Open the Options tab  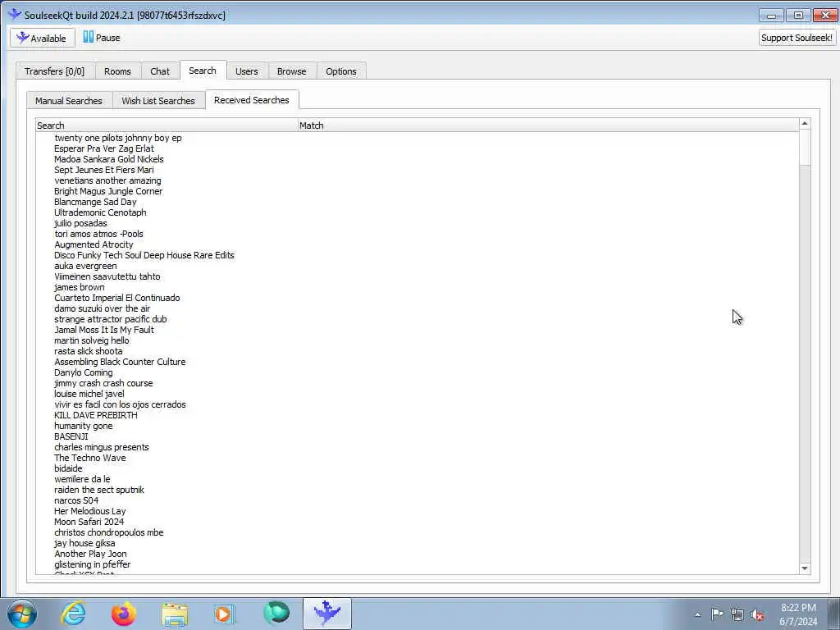click(340, 71)
